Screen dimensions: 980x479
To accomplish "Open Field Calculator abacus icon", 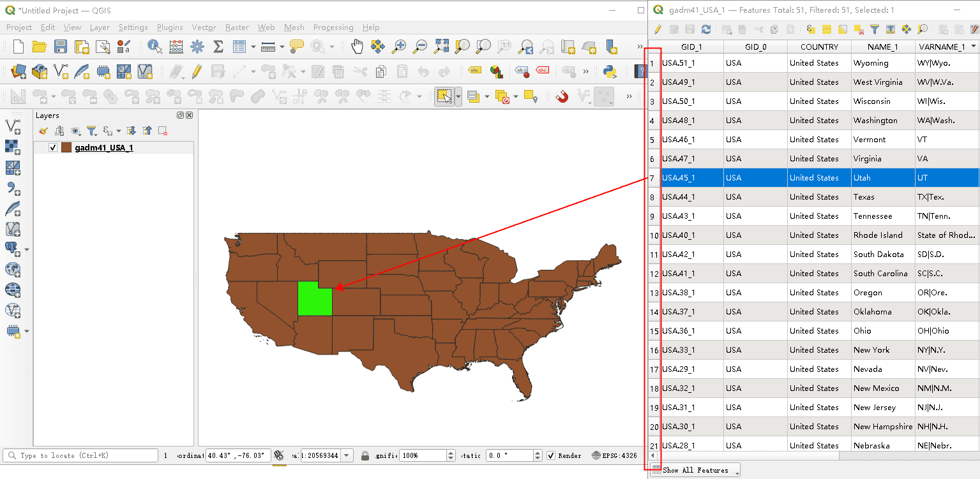I will pos(176,46).
